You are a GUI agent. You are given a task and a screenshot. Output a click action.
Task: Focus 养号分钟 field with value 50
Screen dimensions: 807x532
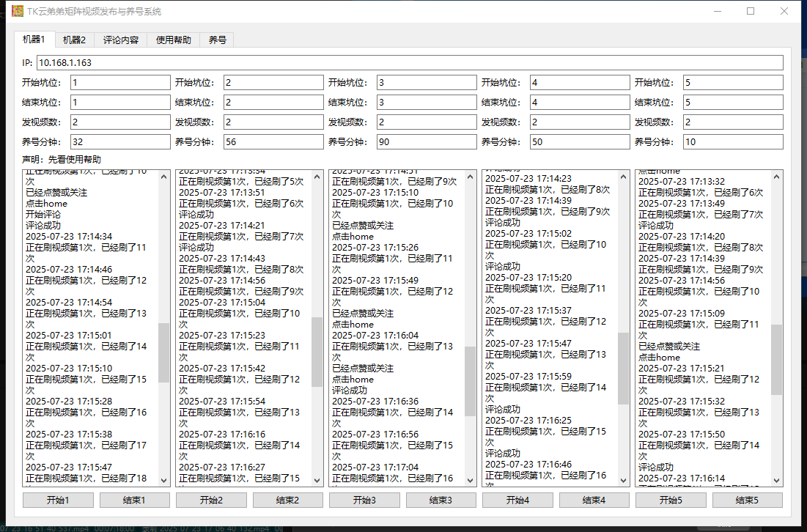coord(580,142)
